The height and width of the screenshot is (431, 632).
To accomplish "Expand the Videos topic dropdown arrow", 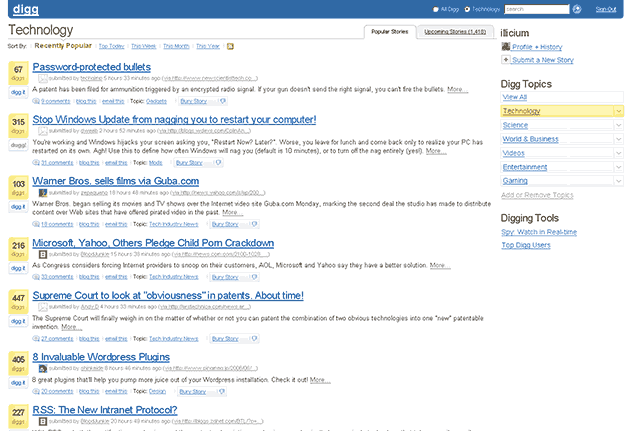I will click(x=619, y=153).
